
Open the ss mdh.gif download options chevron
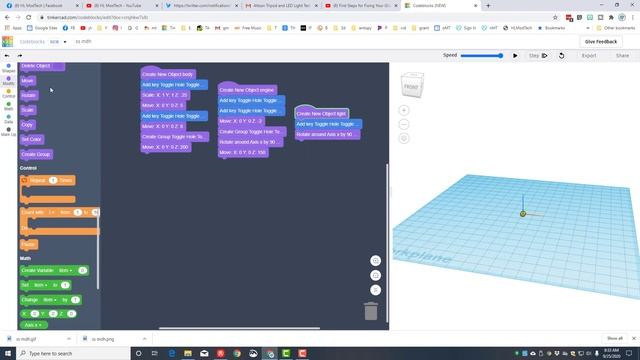(x=69, y=339)
